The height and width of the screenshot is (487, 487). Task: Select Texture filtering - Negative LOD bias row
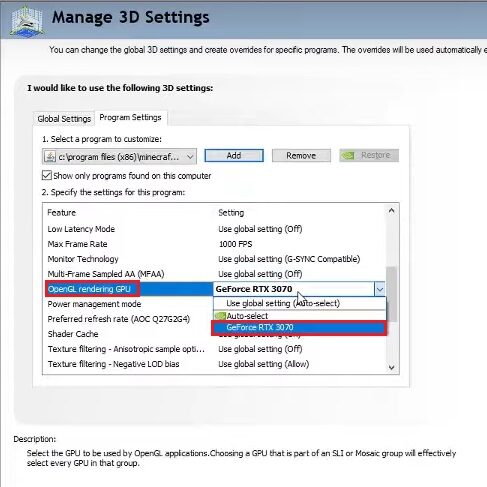(x=214, y=364)
